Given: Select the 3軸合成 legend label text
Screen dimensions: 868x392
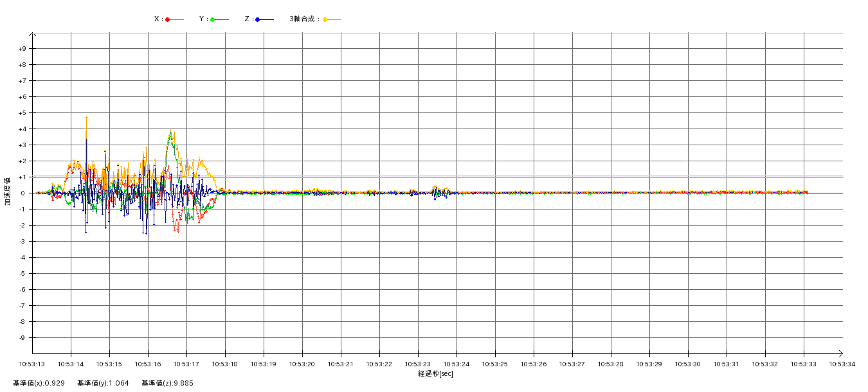Looking at the screenshot, I should (304, 19).
